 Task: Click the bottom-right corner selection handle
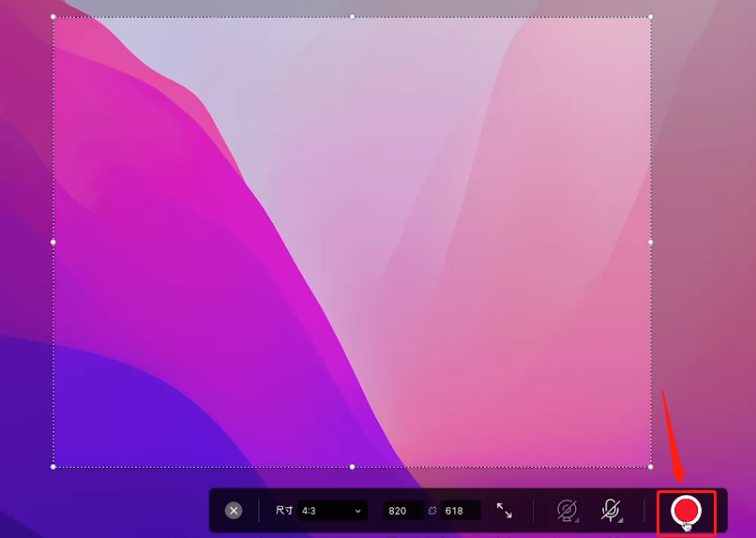(x=650, y=467)
